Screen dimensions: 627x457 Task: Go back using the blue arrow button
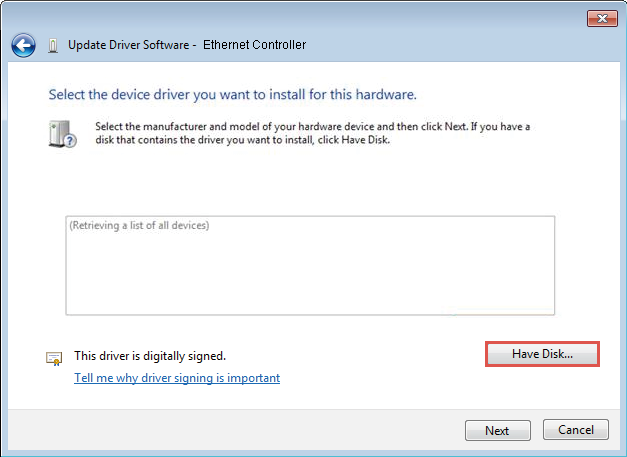click(x=23, y=45)
